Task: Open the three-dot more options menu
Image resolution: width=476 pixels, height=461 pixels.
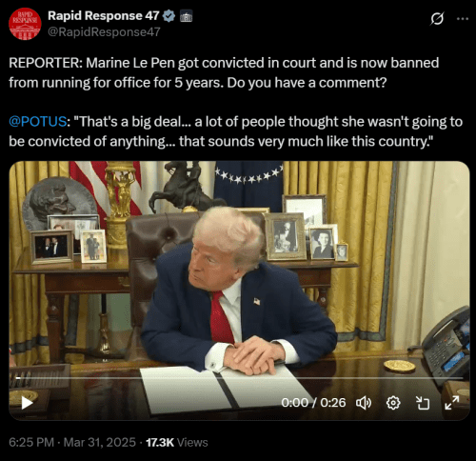Action: click(463, 19)
